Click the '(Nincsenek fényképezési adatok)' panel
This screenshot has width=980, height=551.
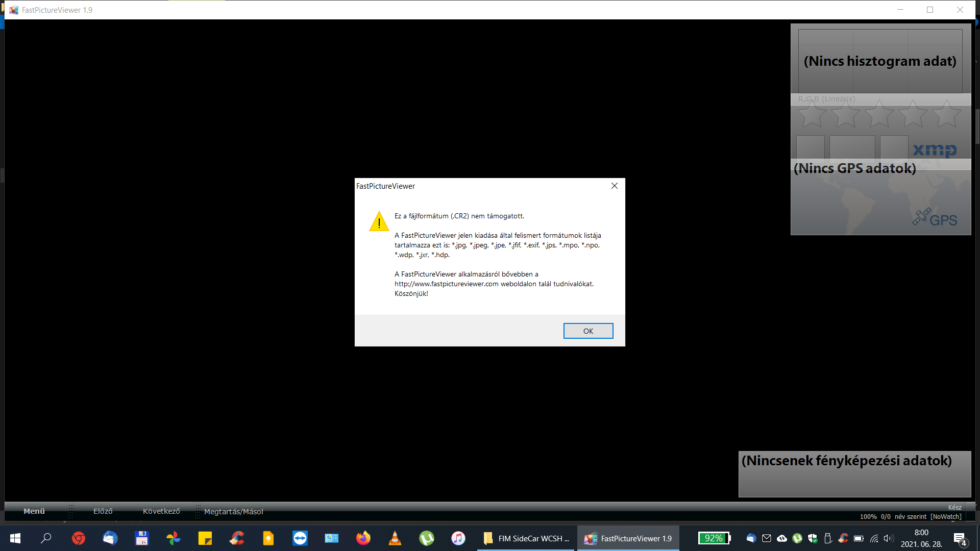[854, 473]
